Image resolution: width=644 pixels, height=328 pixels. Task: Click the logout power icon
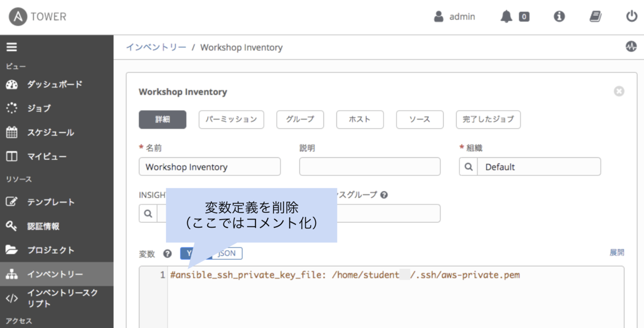click(x=632, y=17)
